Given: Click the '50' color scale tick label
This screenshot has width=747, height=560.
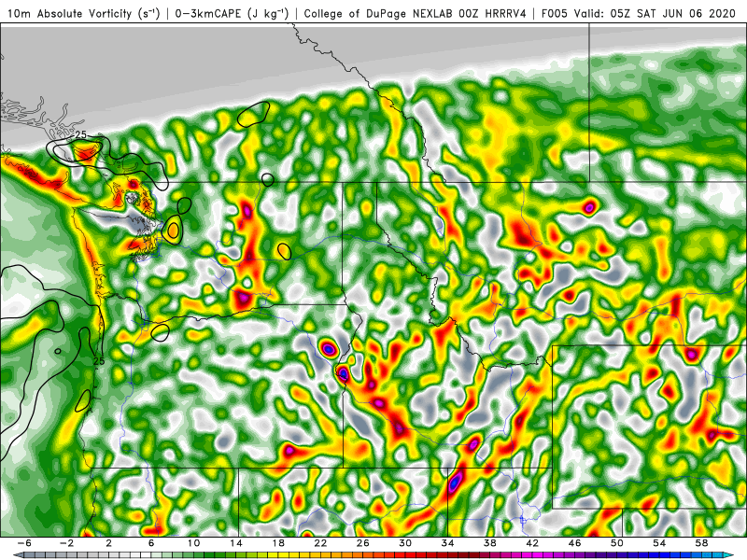Looking at the screenshot, I should click(x=617, y=543).
